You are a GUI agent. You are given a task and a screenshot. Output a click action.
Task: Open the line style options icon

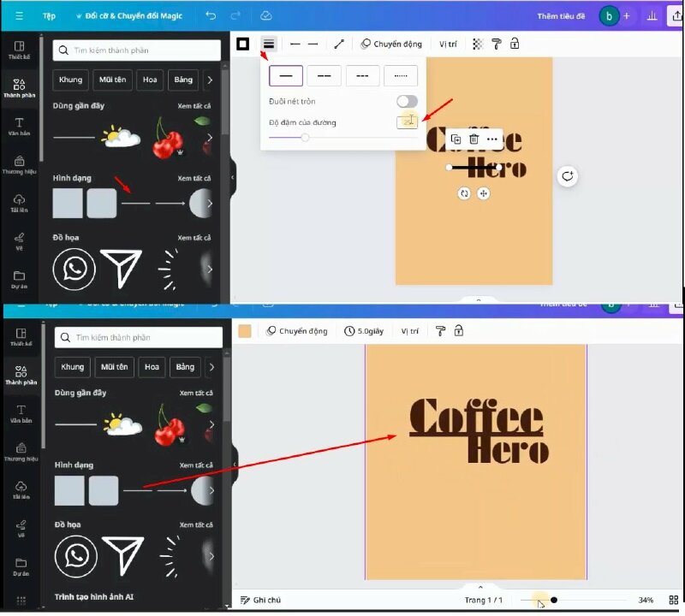coord(269,44)
